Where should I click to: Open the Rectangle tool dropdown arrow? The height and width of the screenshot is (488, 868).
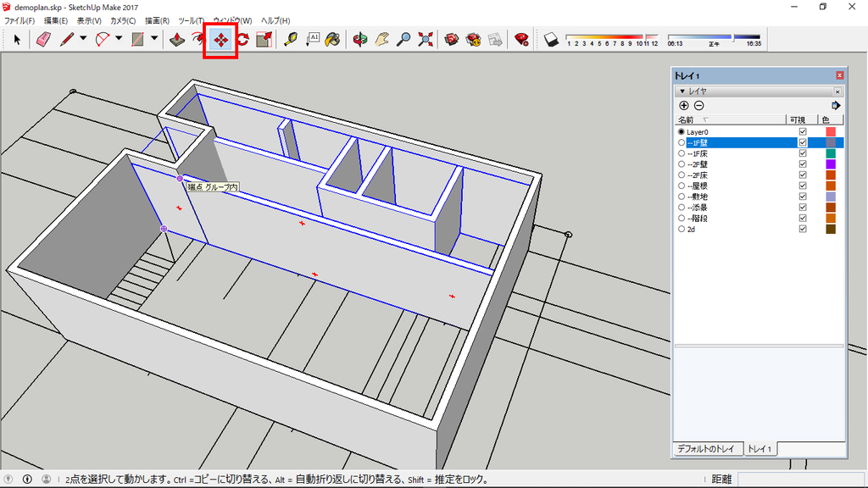pyautogui.click(x=154, y=39)
